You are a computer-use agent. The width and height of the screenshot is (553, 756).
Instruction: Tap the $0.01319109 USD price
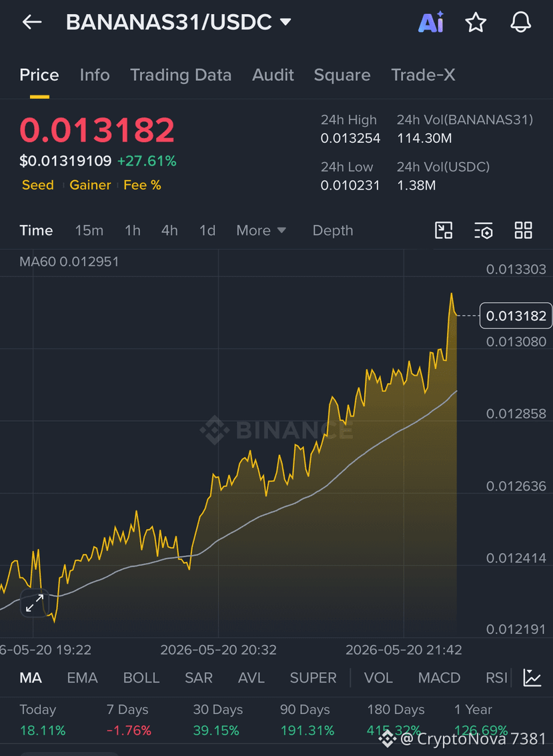click(65, 161)
